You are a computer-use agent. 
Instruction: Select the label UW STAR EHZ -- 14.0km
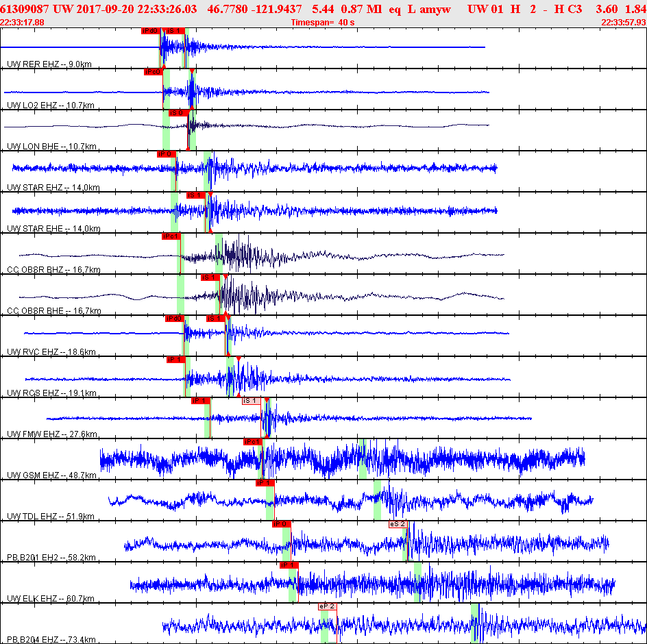point(53,187)
